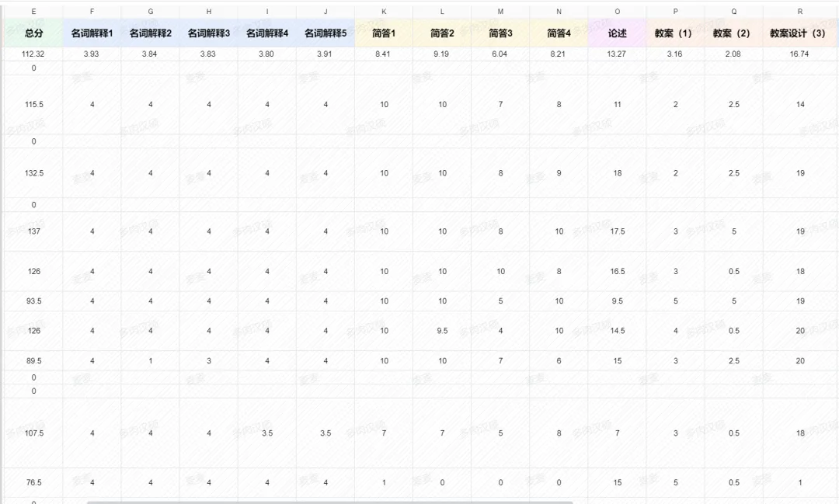Click the total score cell 93.5
The image size is (839, 504).
33,301
